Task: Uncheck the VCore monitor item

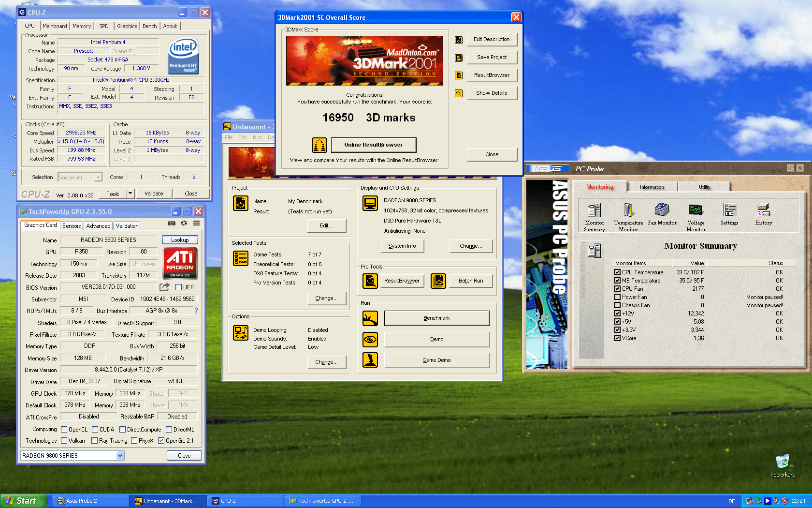Action: pyautogui.click(x=617, y=338)
